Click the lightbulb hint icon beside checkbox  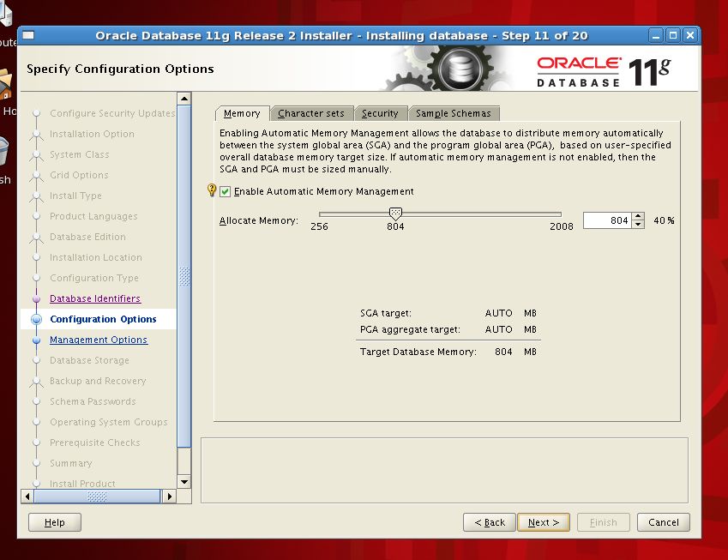[211, 191]
